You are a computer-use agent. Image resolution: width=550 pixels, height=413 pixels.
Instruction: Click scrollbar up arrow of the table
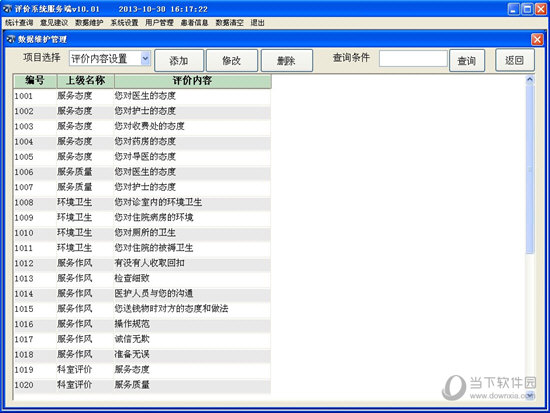530,80
